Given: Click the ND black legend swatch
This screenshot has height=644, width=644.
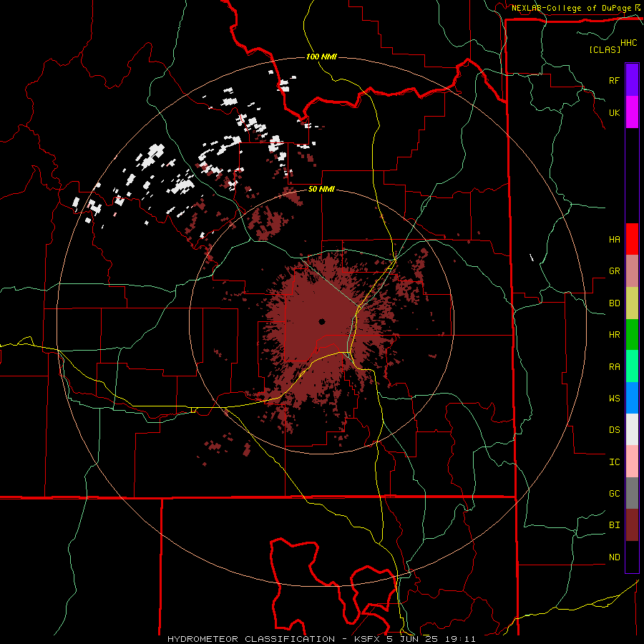Looking at the screenshot, I should [632, 557].
